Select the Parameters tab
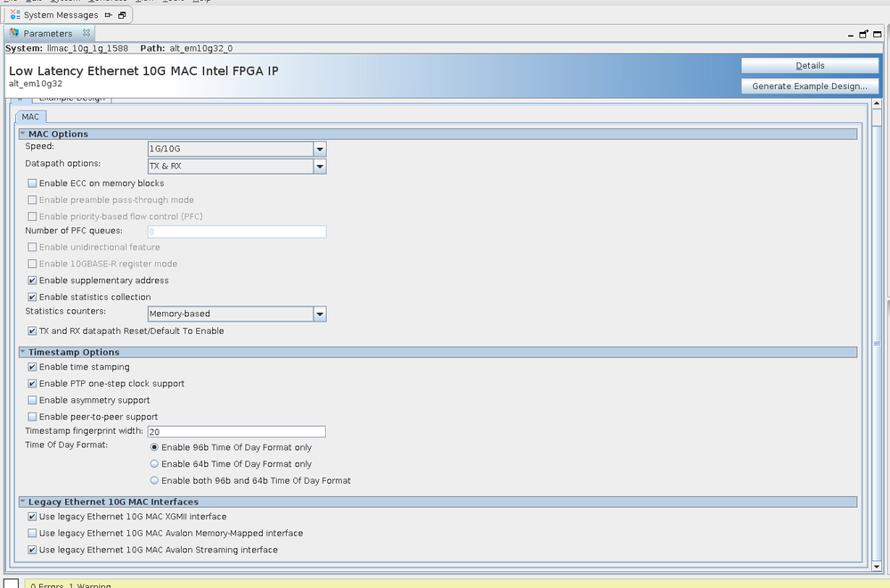This screenshot has height=588, width=890. [48, 33]
